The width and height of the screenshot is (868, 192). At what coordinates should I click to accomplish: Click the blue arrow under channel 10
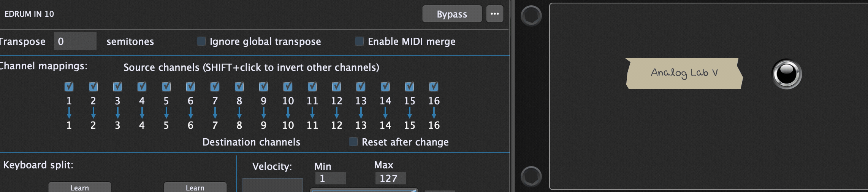coord(288,113)
